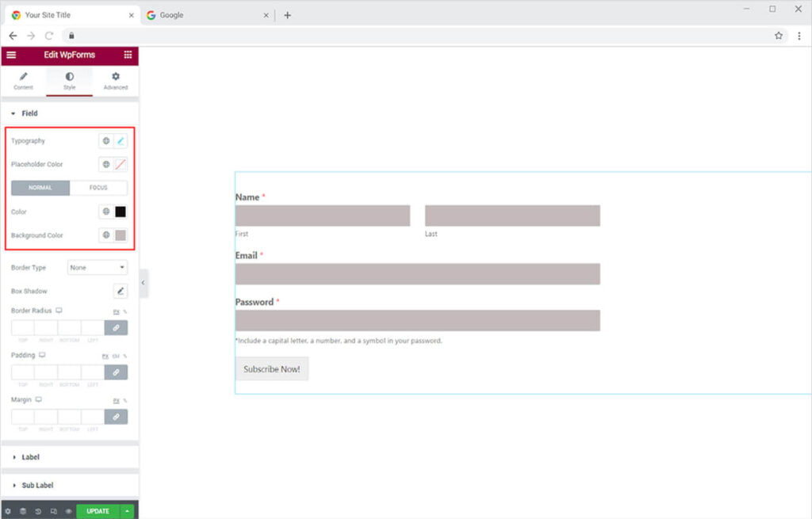Toggle linked values for Padding

coord(116,372)
